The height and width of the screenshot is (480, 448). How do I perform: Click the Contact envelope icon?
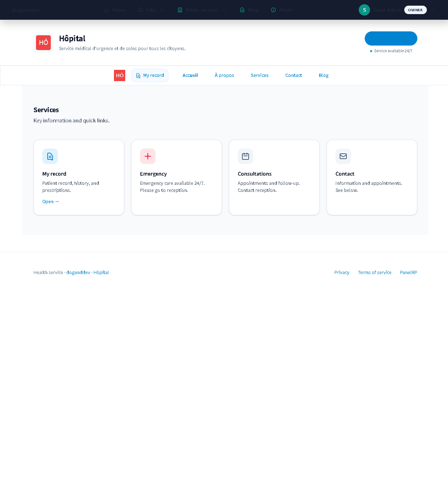click(343, 156)
